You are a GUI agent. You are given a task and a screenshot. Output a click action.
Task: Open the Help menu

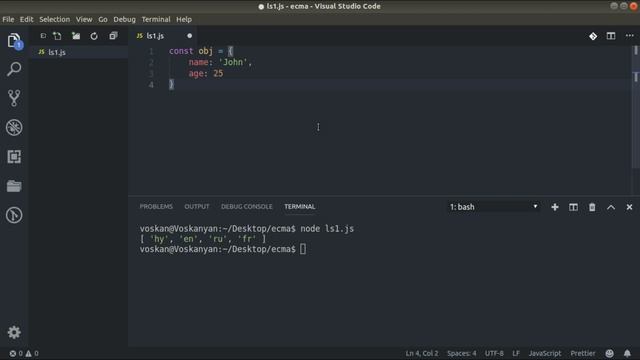[184, 19]
